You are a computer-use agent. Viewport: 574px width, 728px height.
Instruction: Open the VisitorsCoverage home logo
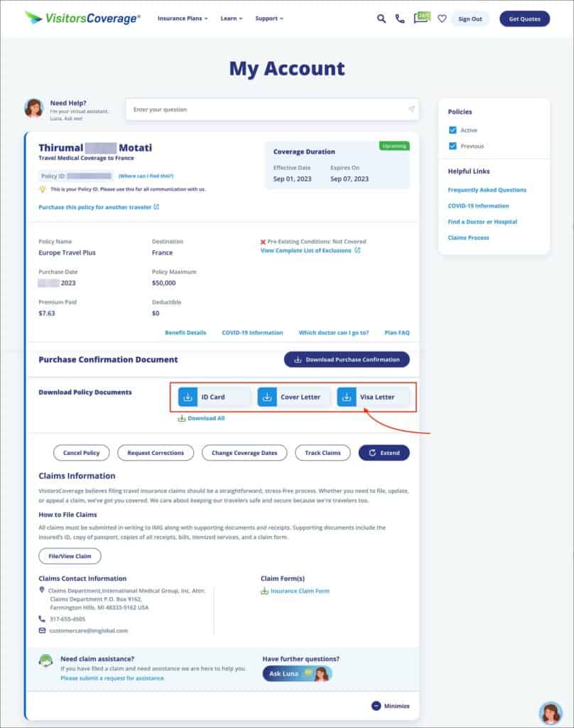pyautogui.click(x=82, y=18)
